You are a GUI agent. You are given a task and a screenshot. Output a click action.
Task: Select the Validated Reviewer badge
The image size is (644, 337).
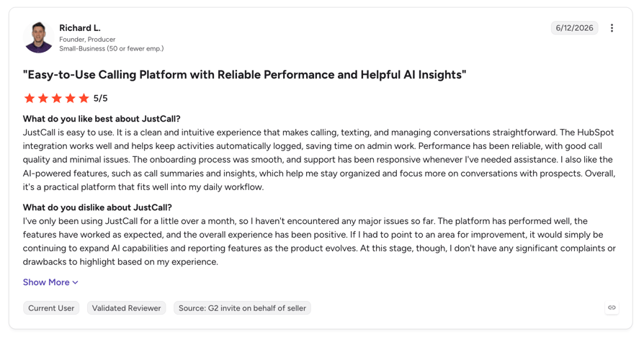click(x=127, y=308)
